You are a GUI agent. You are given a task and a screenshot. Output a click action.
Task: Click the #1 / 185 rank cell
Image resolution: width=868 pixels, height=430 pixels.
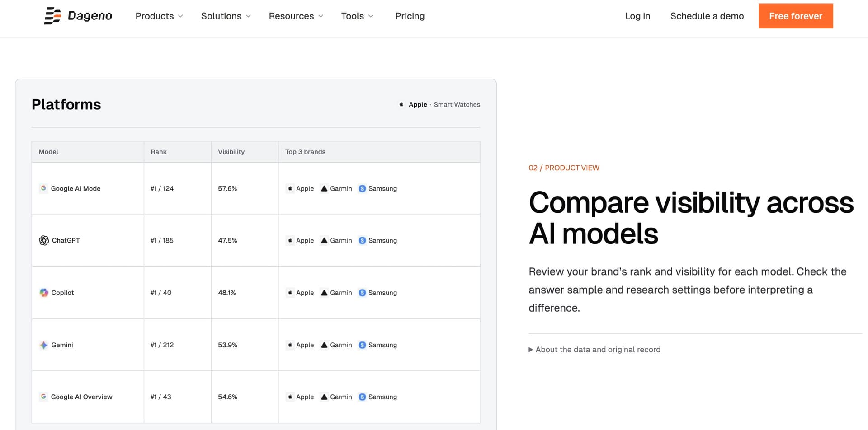[162, 240]
